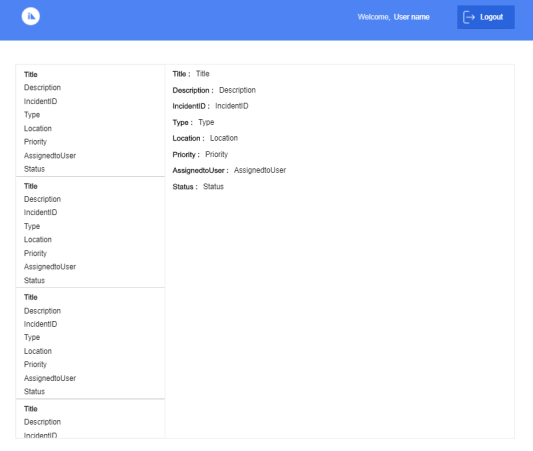The height and width of the screenshot is (451, 533).
Task: Click the AssignedtoUser value in detail panel
Action: (x=260, y=170)
